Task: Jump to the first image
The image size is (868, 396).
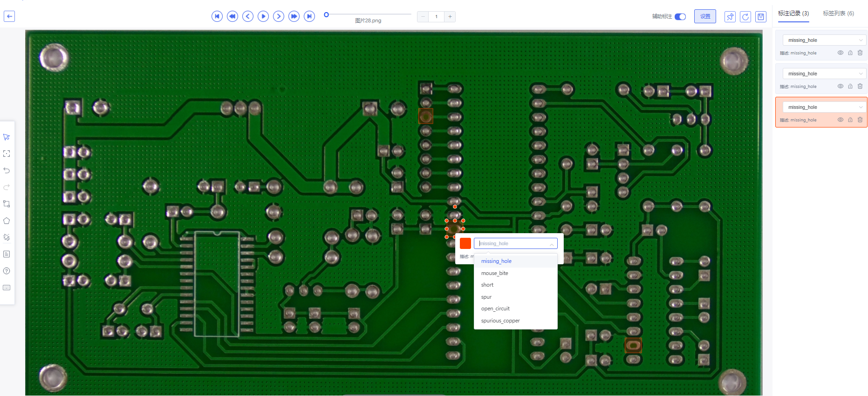Action: (x=217, y=16)
